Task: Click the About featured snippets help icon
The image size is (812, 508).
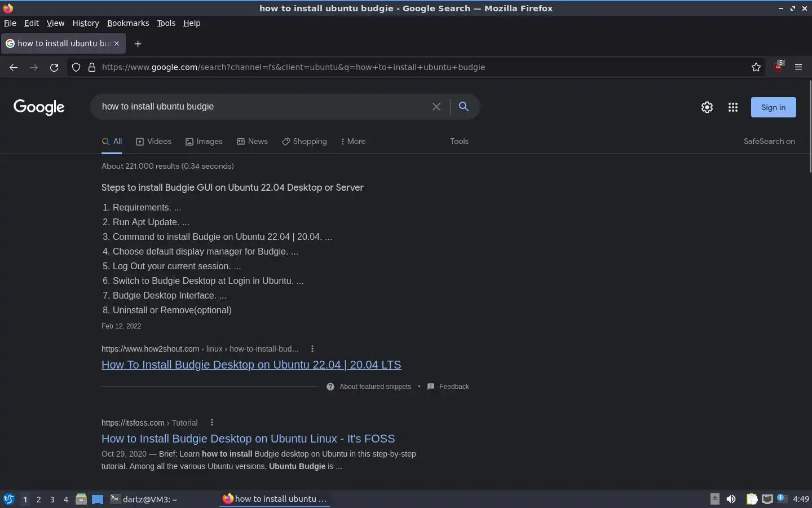Action: coord(330,387)
